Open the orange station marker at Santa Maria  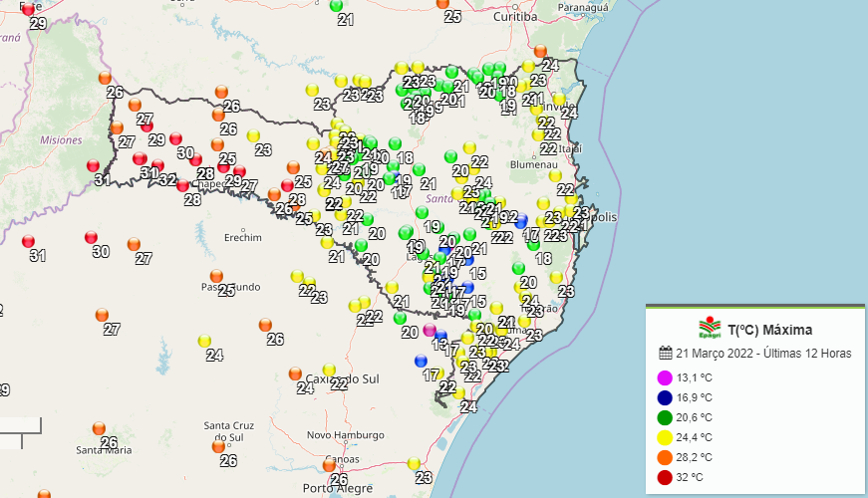tap(99, 428)
